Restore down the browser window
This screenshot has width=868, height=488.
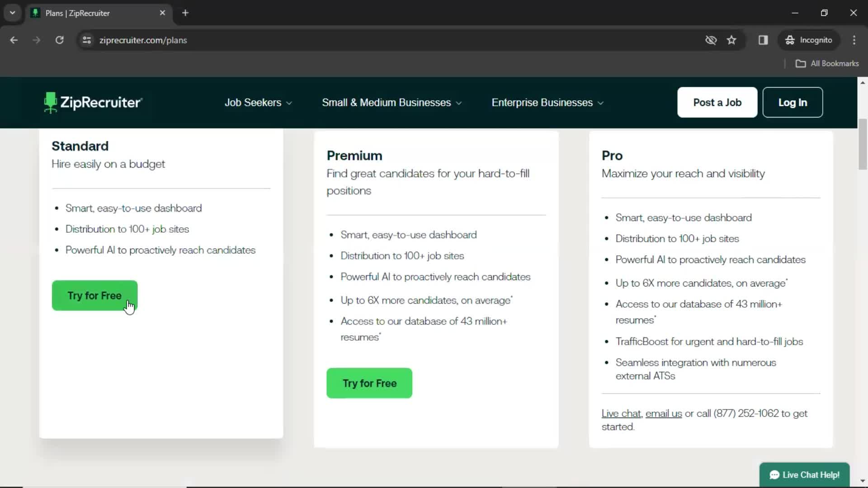point(824,13)
